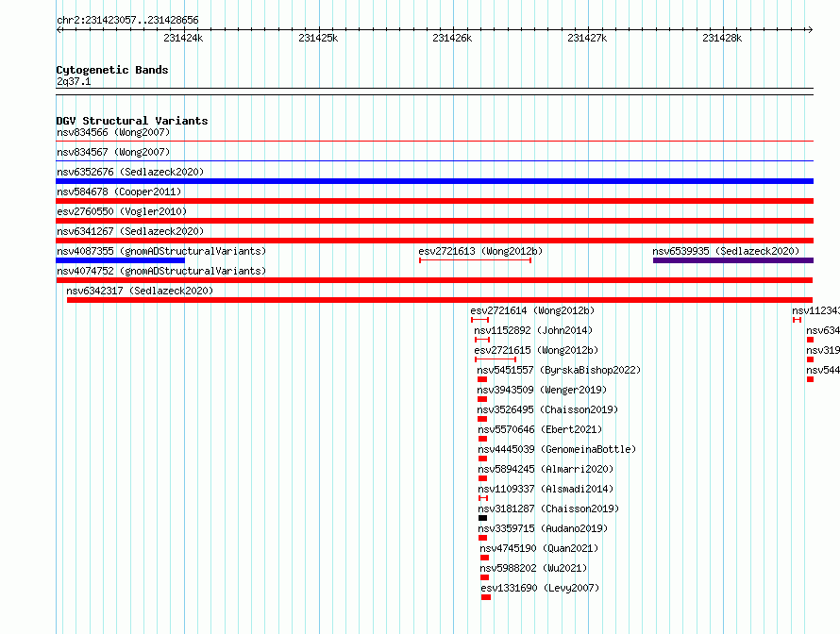
Task: Click esv2721613 (Wong2012b) variant label
Action: pos(480,251)
